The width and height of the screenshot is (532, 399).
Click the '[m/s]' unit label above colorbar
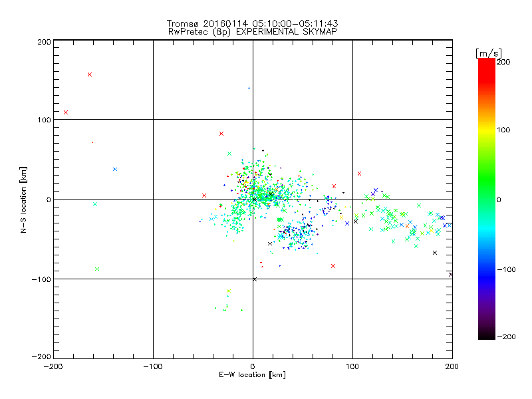tap(489, 53)
